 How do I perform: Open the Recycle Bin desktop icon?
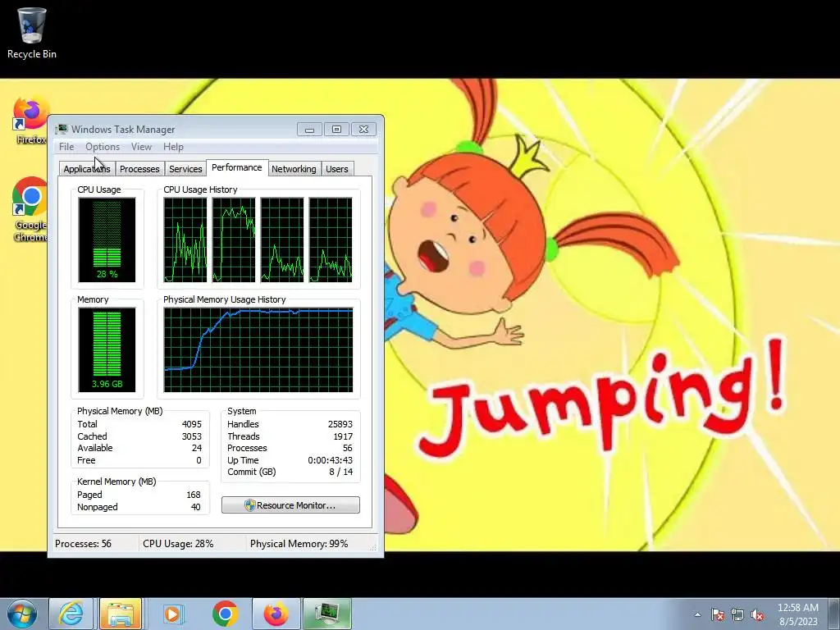32,33
